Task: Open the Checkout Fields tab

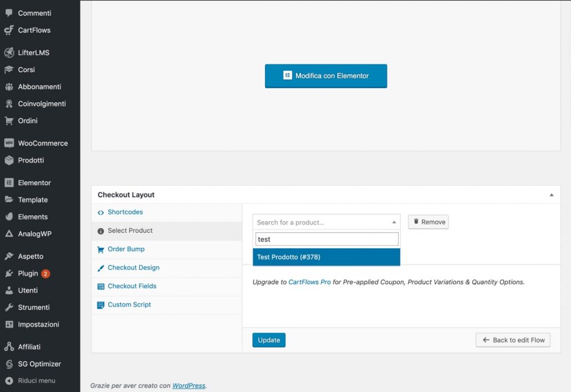Action: tap(132, 286)
